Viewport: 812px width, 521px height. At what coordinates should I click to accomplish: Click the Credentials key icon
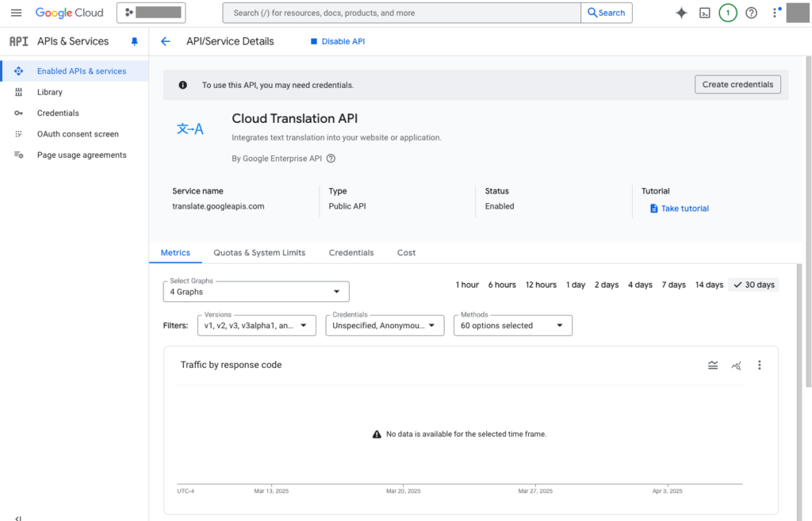pyautogui.click(x=19, y=113)
